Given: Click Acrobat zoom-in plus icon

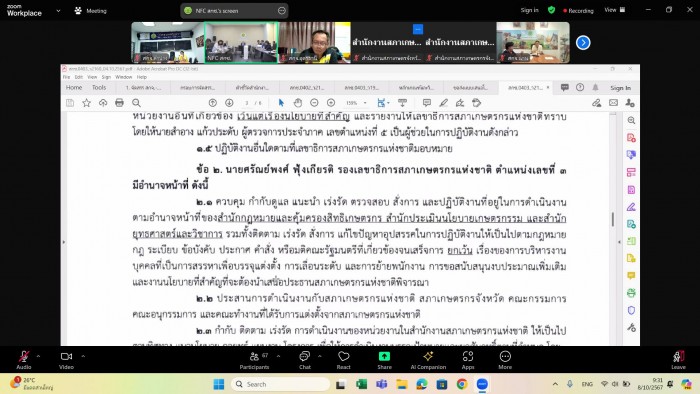Looking at the screenshot, I should 331,103.
